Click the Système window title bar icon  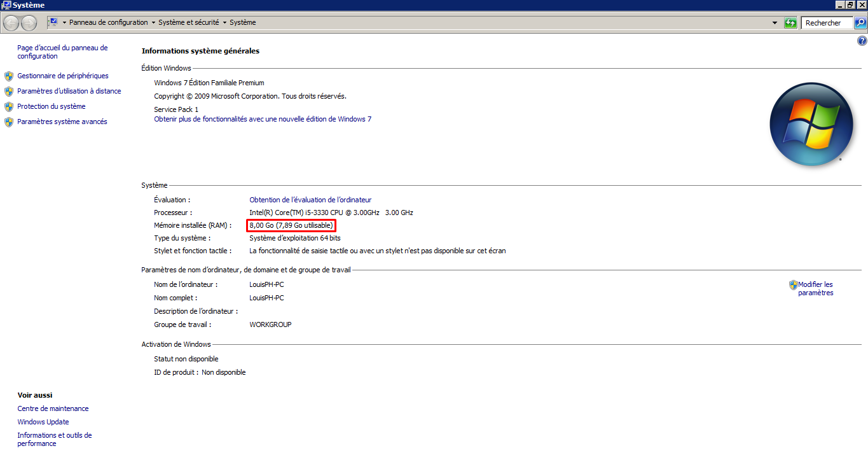click(x=6, y=5)
